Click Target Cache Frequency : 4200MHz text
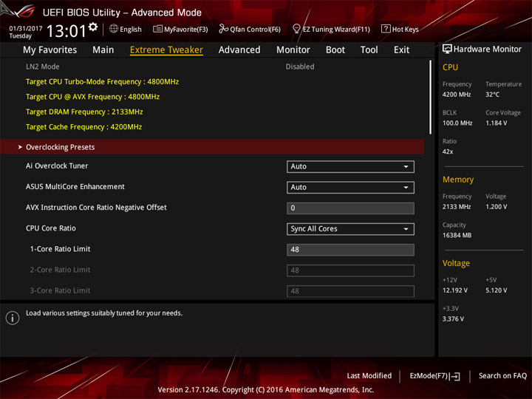 coord(83,127)
